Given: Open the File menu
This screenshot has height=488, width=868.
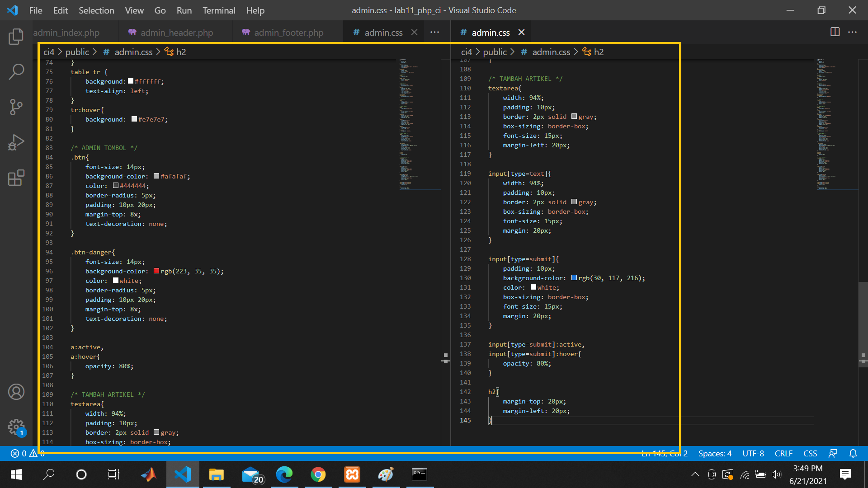Looking at the screenshot, I should coord(35,10).
